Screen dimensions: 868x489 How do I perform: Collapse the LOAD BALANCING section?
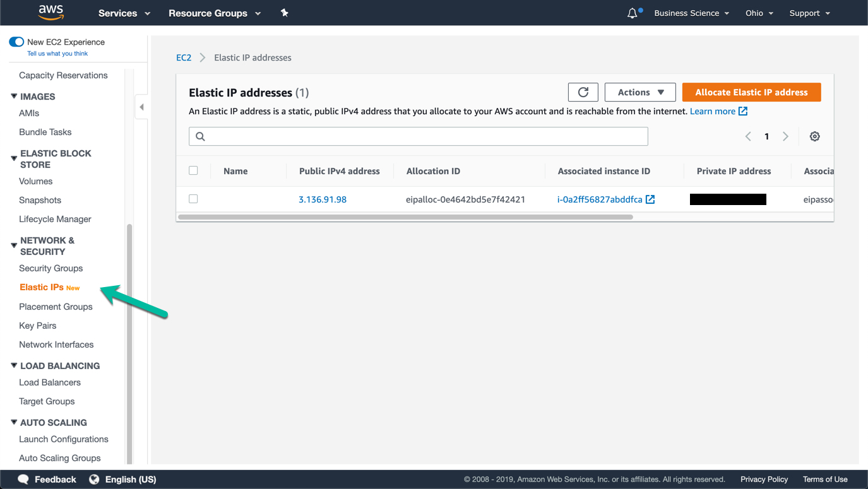pos(14,365)
